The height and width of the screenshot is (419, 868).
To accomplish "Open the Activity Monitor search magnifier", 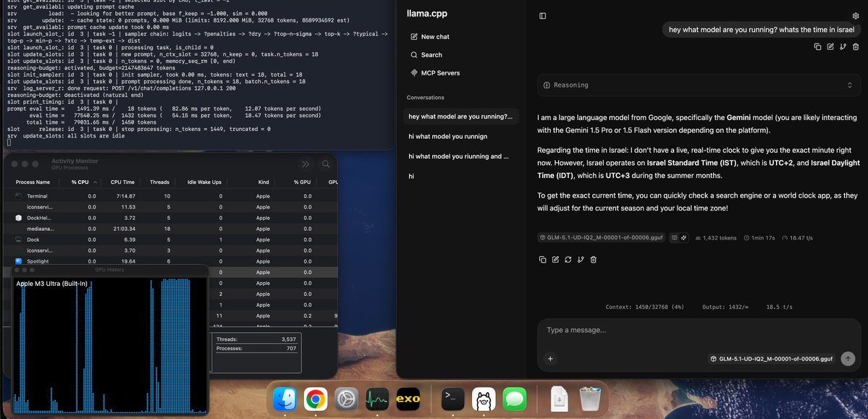I will pyautogui.click(x=326, y=164).
